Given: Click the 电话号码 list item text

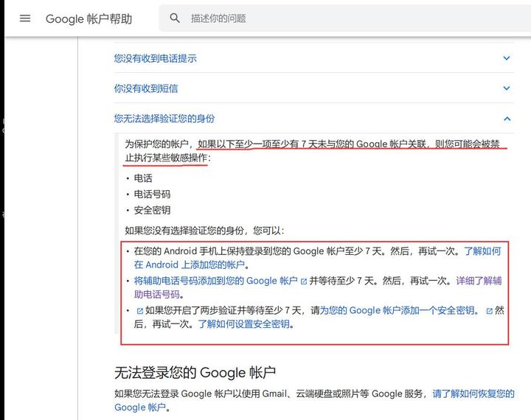Looking at the screenshot, I should pyautogui.click(x=152, y=195).
